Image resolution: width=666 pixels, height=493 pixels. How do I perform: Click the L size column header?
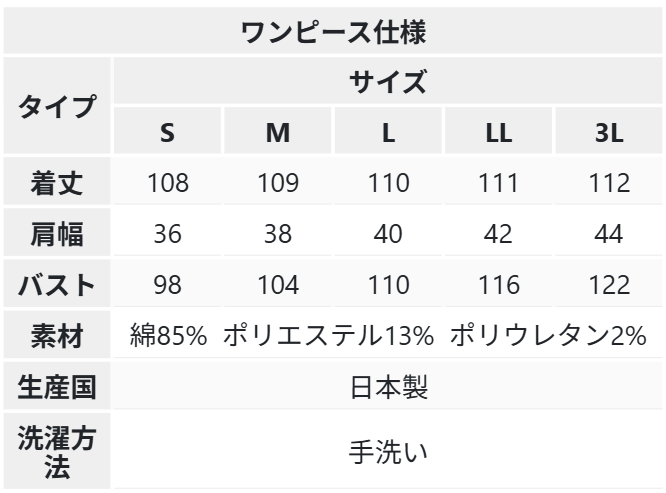[x=388, y=131]
